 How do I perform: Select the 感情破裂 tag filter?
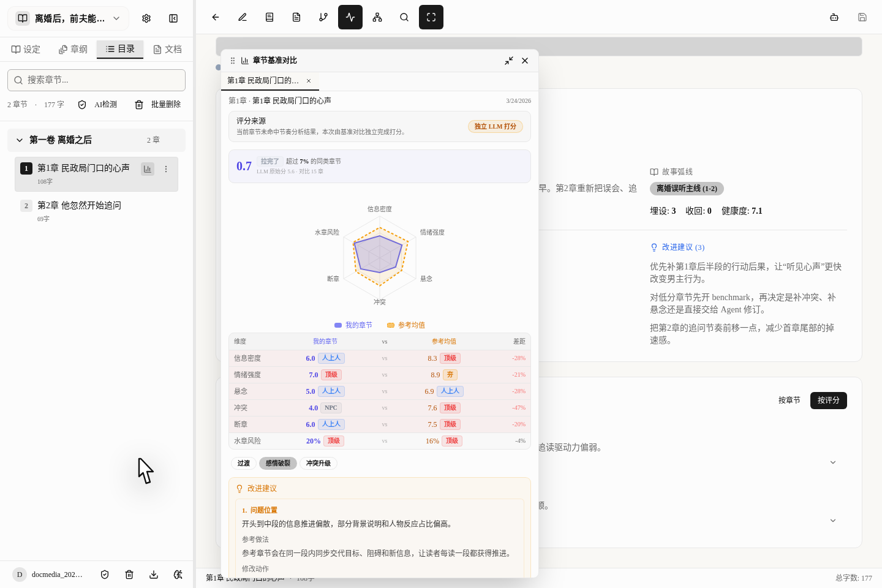coord(278,463)
